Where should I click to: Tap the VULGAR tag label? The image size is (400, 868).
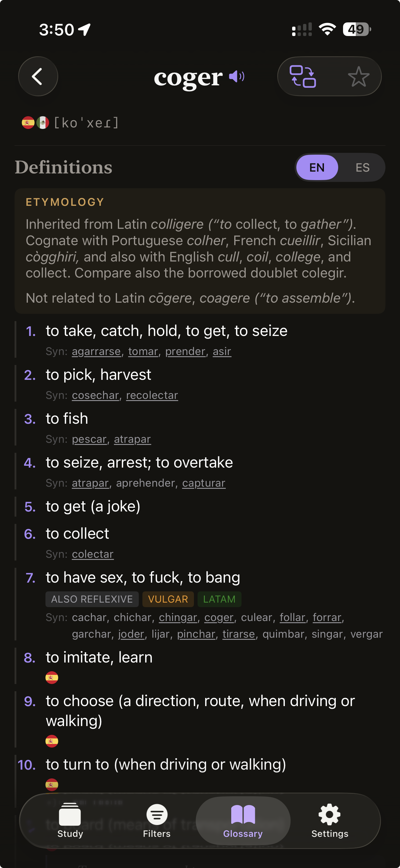pos(168,599)
